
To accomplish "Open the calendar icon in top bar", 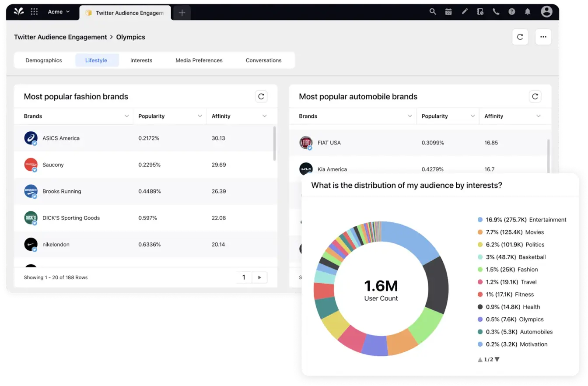I will [x=448, y=11].
